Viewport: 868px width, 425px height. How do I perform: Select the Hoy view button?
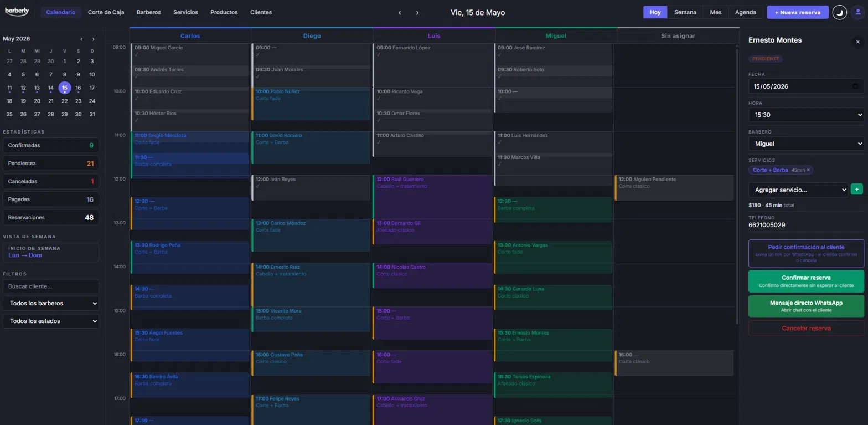point(655,12)
